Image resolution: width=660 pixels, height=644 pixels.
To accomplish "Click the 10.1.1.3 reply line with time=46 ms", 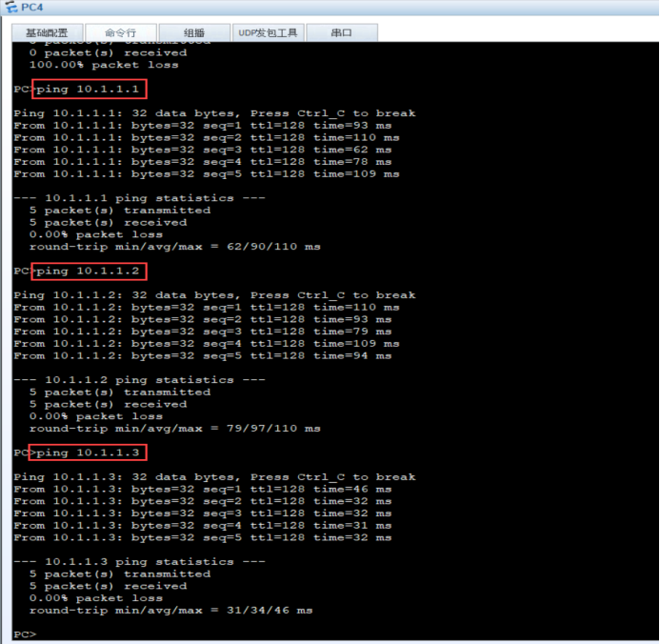I will click(203, 489).
